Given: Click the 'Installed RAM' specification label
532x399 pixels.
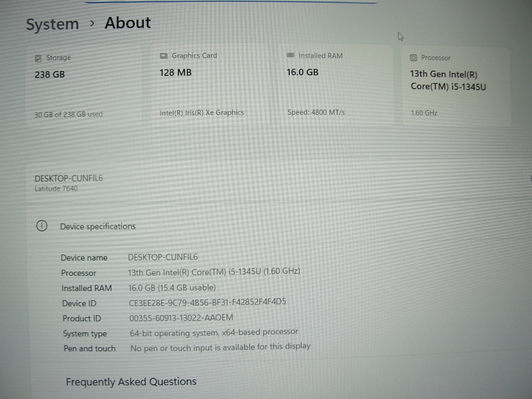Looking at the screenshot, I should pos(86,288).
